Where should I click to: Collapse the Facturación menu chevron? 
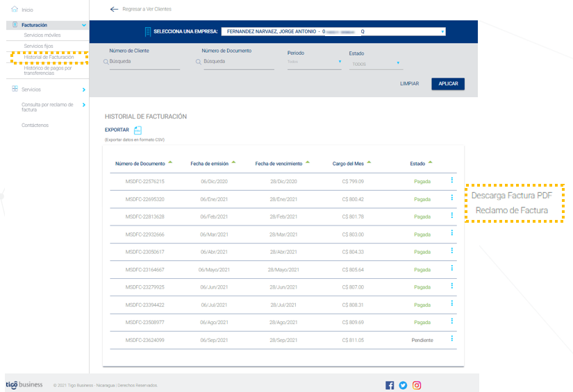tap(84, 25)
